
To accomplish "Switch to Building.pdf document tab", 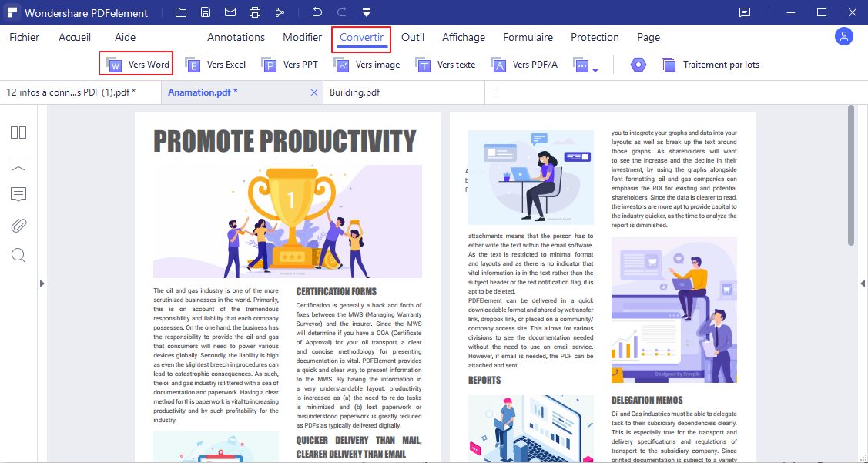I will click(404, 92).
